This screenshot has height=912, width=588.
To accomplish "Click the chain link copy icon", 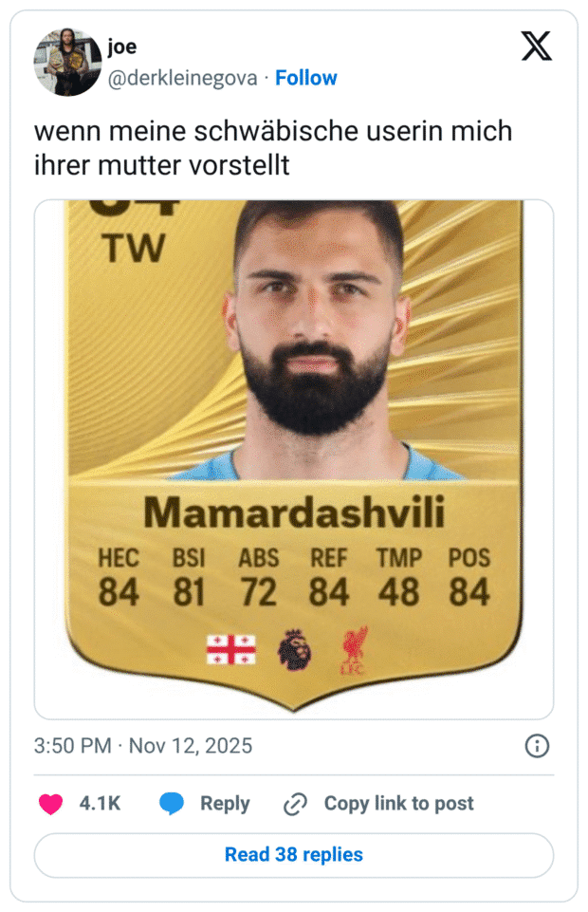I will point(295,804).
